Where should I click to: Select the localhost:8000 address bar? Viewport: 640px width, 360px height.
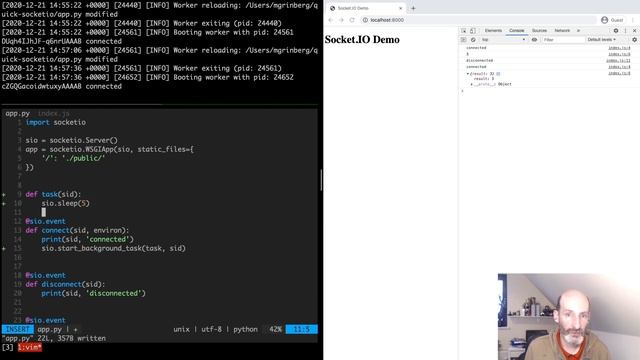point(478,20)
